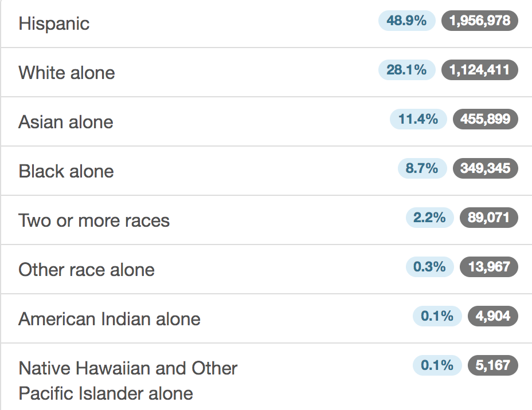Click the Hispanic row label
This screenshot has width=532, height=410.
[x=54, y=23]
